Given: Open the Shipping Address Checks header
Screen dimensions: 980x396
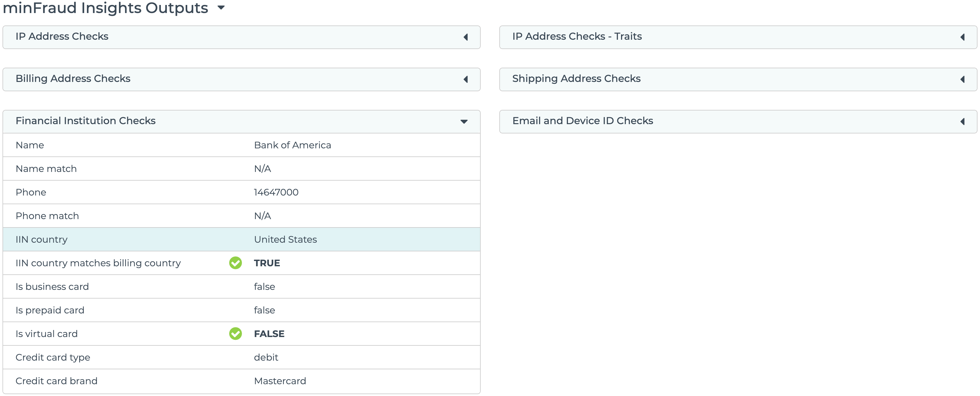Looking at the screenshot, I should 576,79.
